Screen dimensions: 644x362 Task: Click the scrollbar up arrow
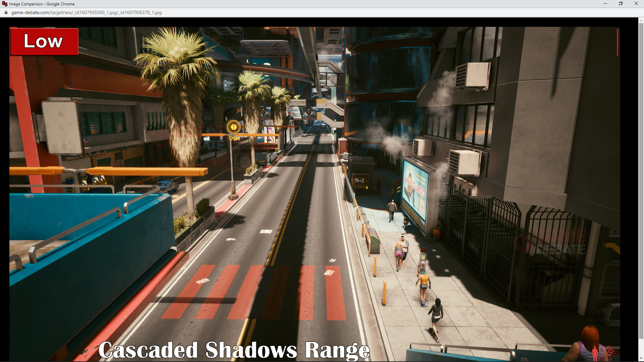pyautogui.click(x=641, y=20)
